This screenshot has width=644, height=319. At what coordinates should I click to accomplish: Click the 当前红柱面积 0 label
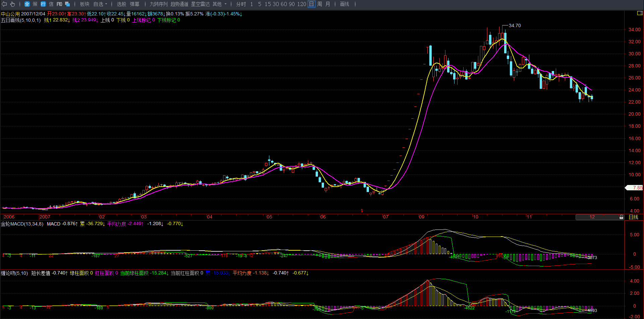[x=187, y=273]
